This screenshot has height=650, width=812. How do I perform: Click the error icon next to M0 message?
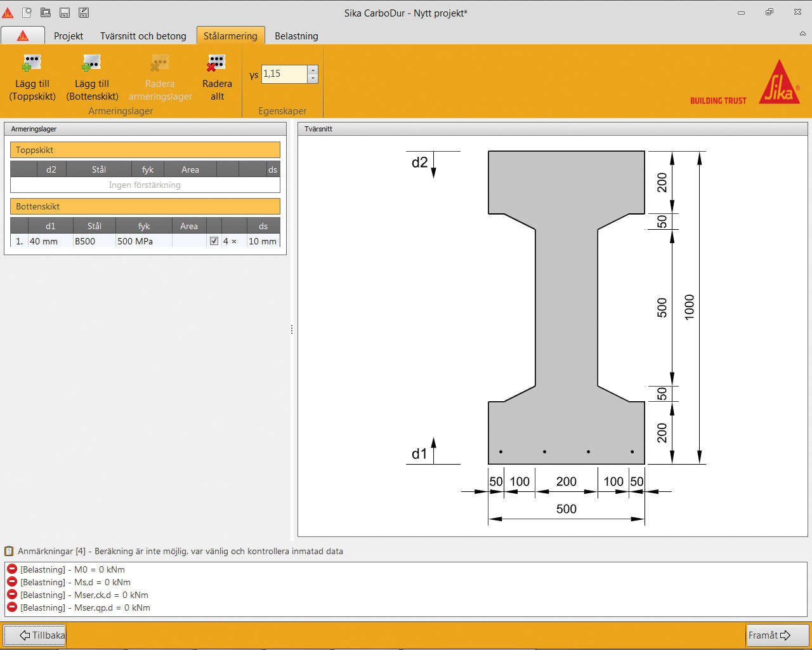12,569
